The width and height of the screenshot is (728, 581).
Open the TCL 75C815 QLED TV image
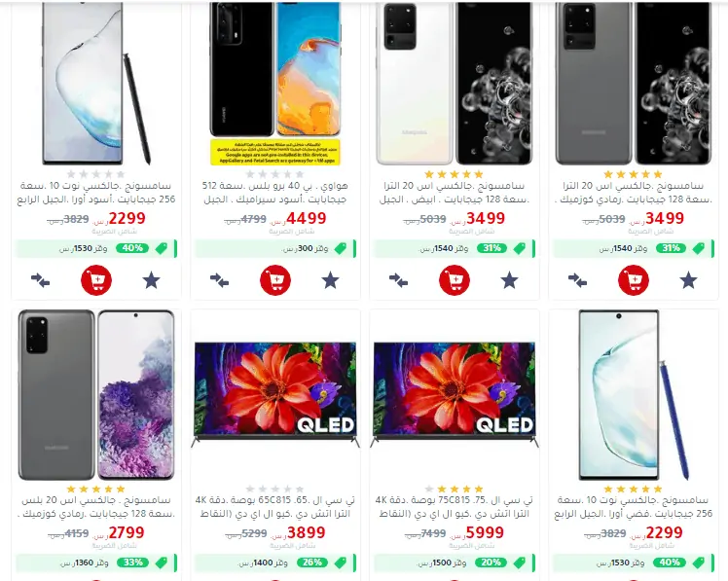point(455,395)
